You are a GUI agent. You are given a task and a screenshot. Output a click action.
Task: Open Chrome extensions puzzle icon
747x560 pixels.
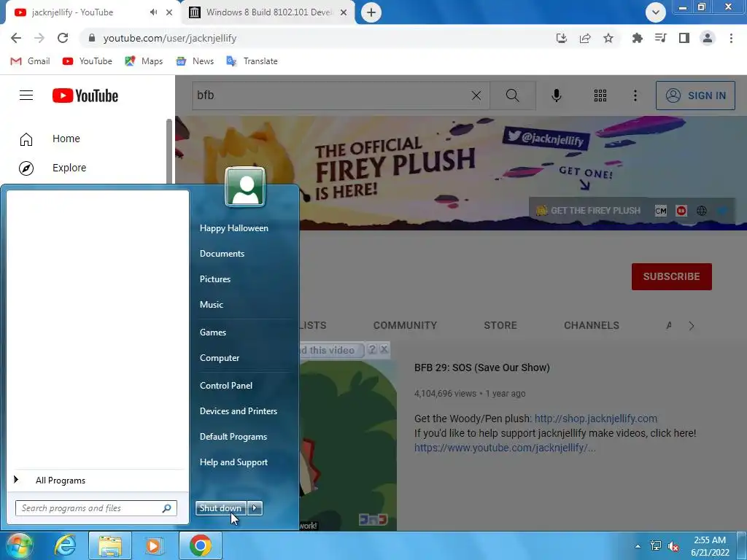coord(638,38)
